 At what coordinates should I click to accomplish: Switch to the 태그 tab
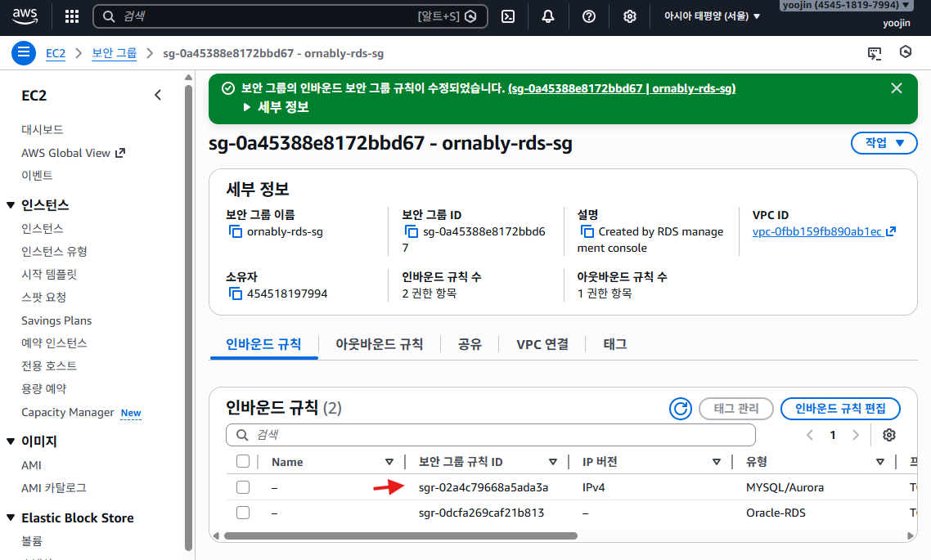615,344
